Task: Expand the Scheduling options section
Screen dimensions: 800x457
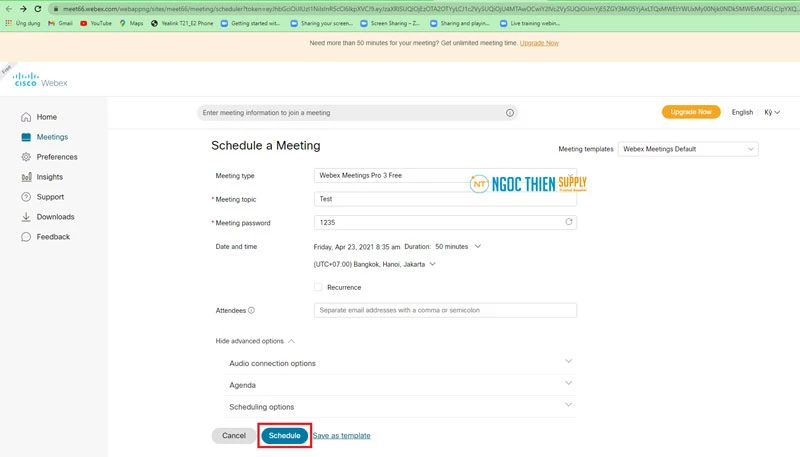Action: (401, 407)
